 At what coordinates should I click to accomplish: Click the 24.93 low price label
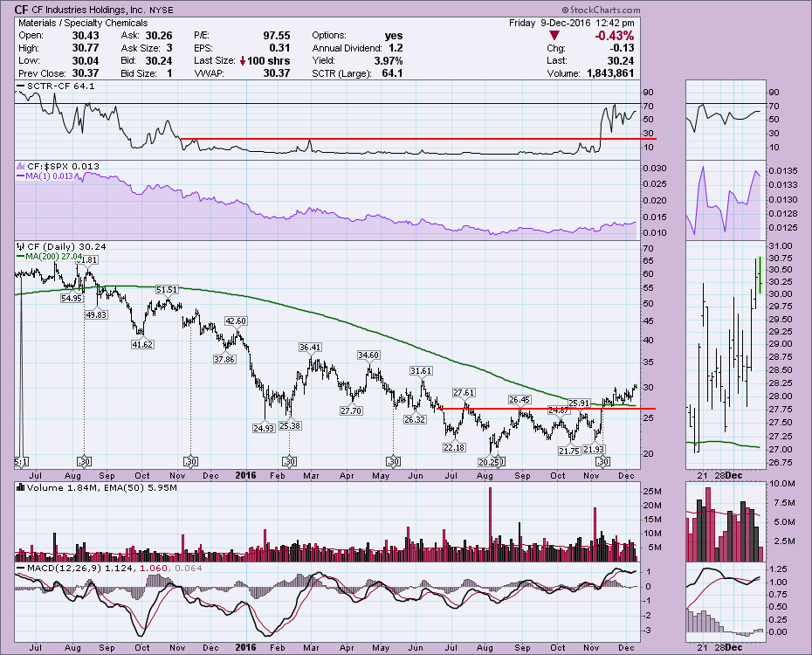tap(264, 428)
